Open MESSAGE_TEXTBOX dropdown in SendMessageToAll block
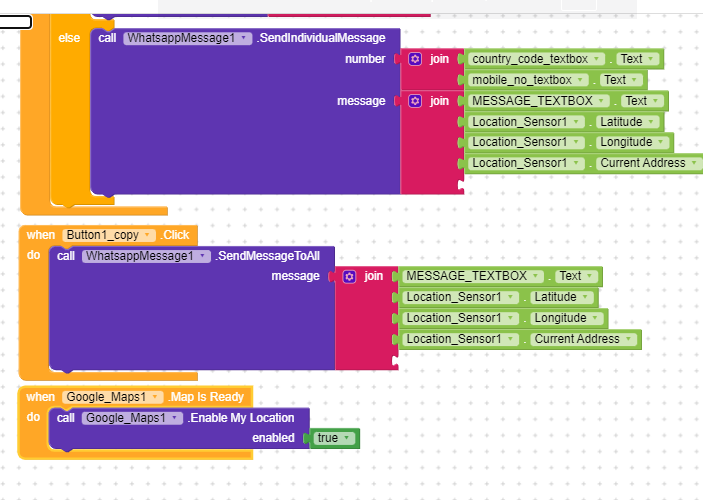The image size is (703, 500). point(473,276)
